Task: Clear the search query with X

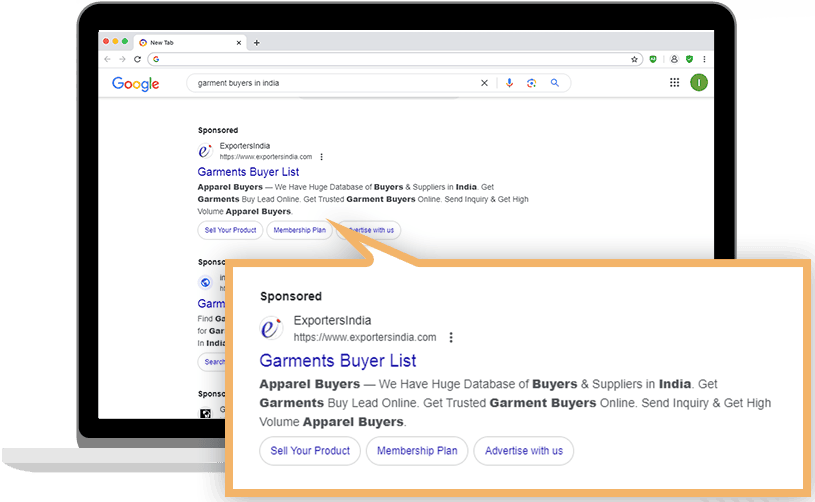Action: tap(484, 83)
